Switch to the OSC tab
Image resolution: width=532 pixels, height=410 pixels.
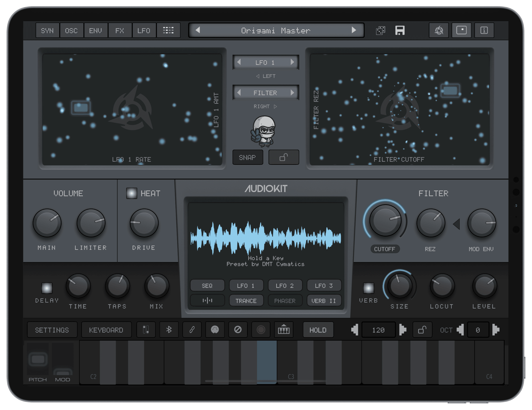point(71,30)
